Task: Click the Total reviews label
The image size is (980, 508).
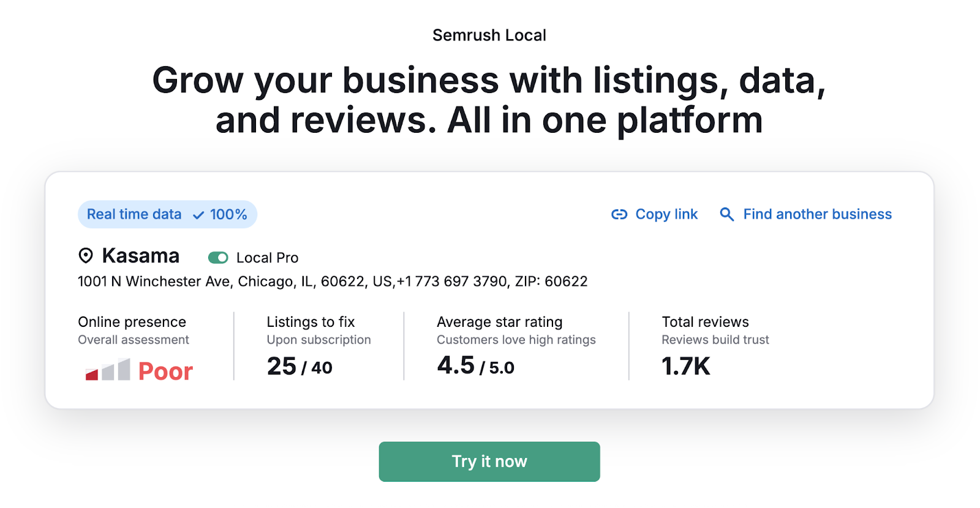Action: [x=705, y=322]
